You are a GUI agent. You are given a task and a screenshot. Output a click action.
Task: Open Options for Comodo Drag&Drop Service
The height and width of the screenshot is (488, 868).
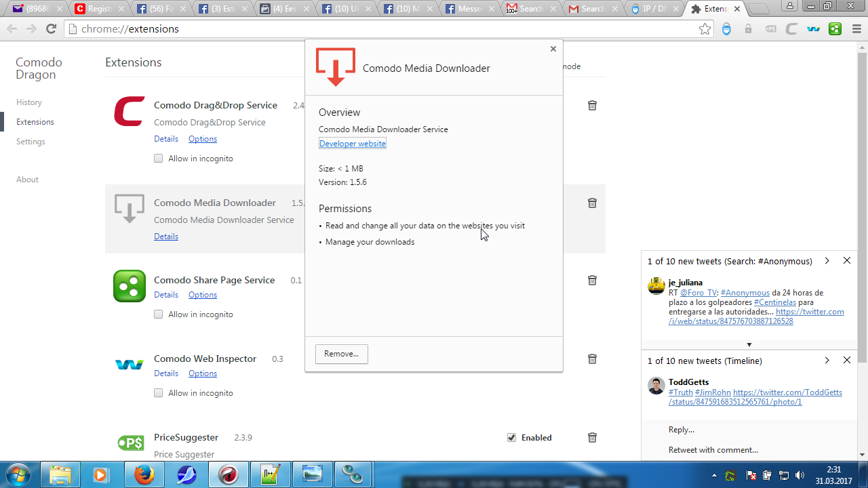point(203,139)
